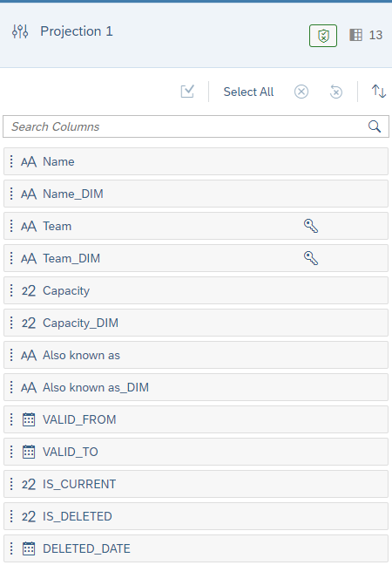Image resolution: width=392 pixels, height=565 pixels.
Task: Click the Select All button
Action: [x=248, y=92]
